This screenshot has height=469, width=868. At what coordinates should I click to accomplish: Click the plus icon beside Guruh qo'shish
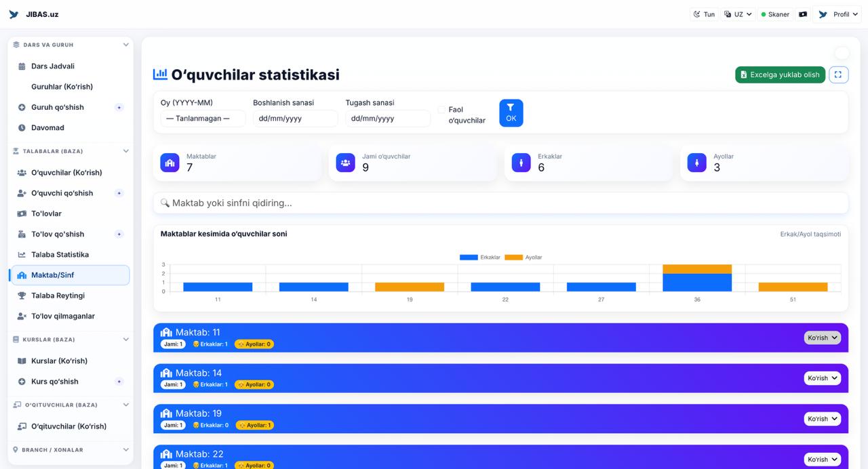point(119,107)
